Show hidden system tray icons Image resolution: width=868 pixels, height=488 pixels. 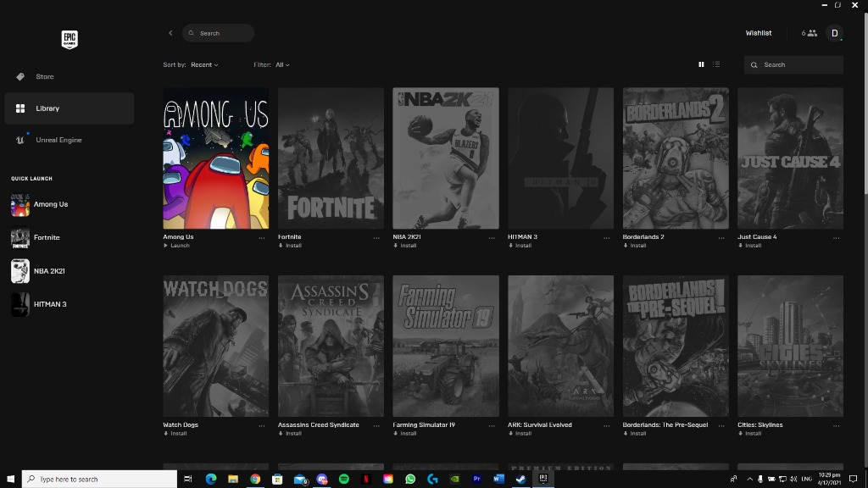coord(749,480)
